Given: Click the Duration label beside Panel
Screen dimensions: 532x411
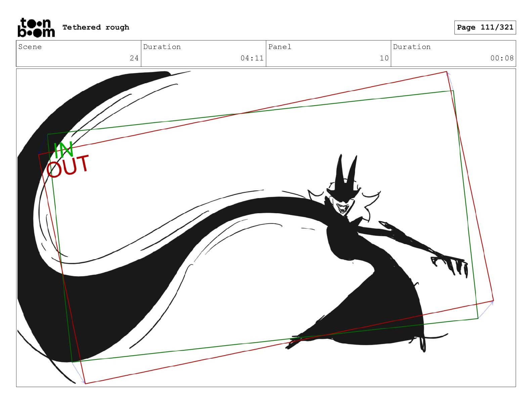Looking at the screenshot, I should coord(412,47).
